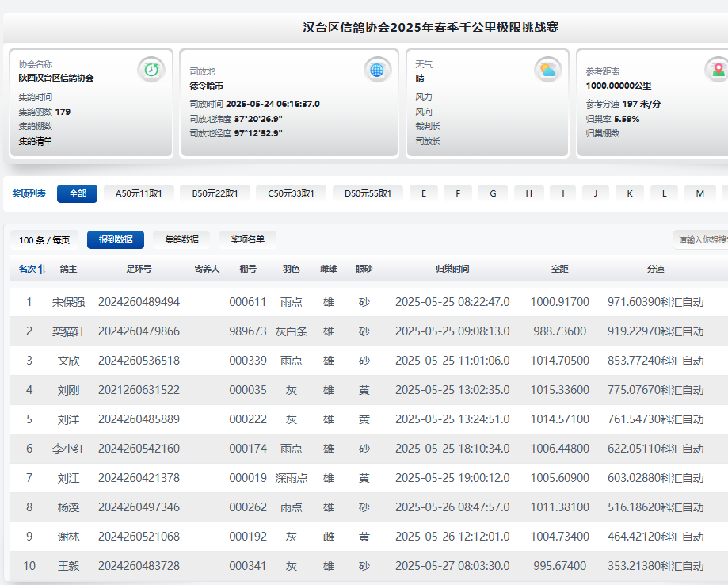Select award tab J
728x585 pixels.
pyautogui.click(x=596, y=193)
